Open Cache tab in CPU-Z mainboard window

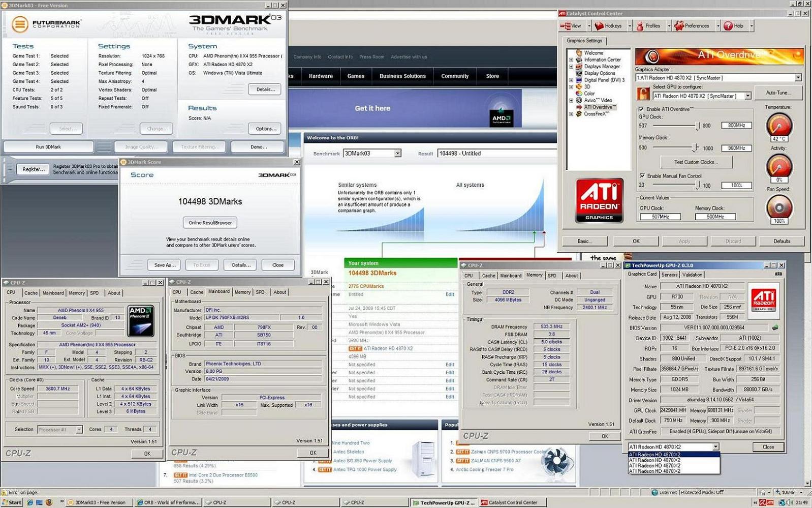click(x=197, y=292)
